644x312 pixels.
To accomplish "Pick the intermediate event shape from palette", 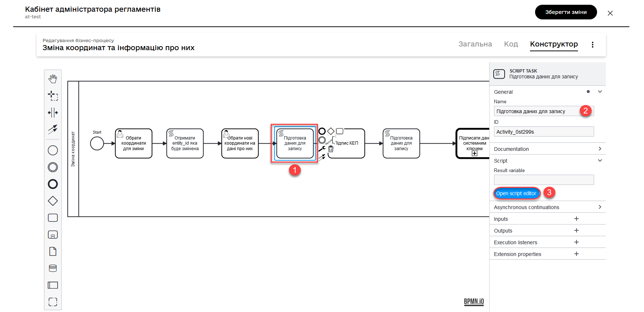I will click(x=53, y=167).
